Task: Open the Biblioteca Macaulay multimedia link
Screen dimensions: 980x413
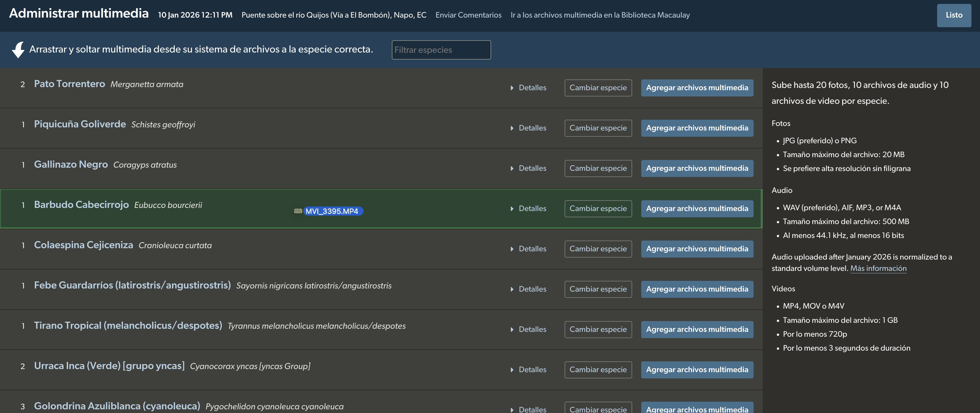Action: [x=600, y=15]
